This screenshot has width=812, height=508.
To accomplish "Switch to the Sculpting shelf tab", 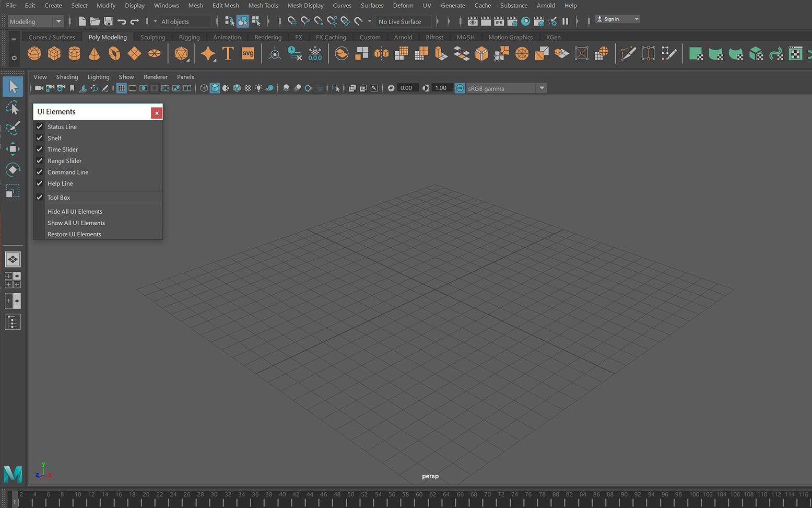I will (152, 37).
